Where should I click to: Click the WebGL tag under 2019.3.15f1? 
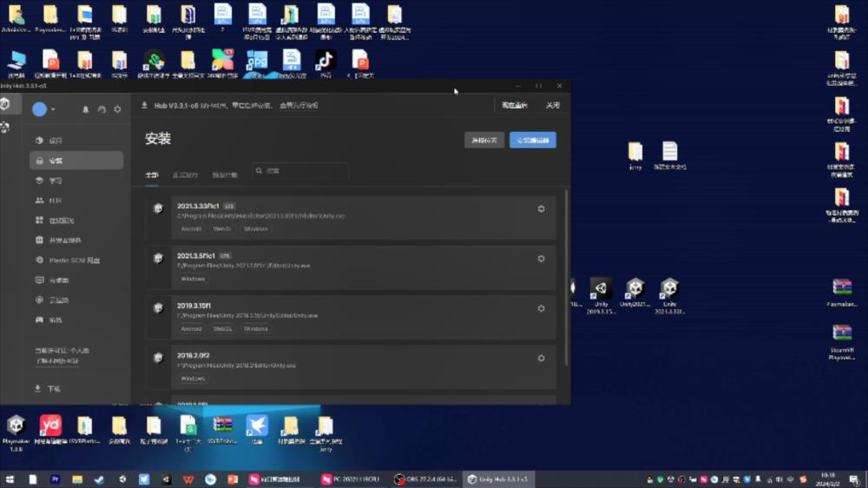pos(222,328)
